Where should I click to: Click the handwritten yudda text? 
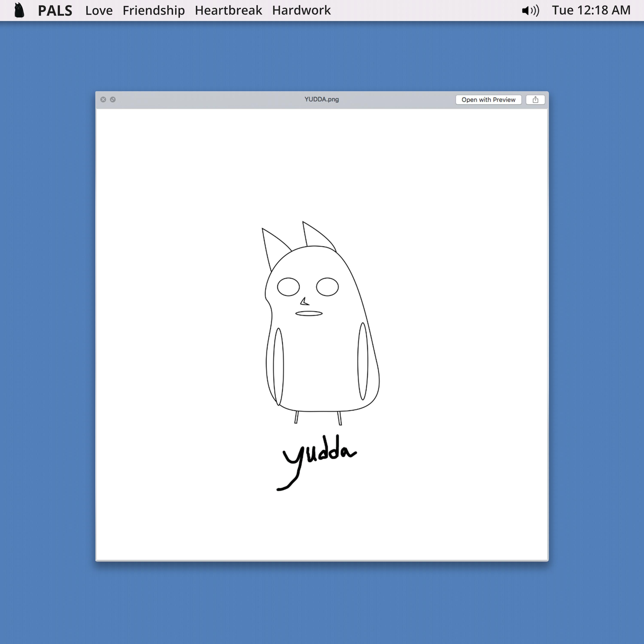tap(317, 462)
